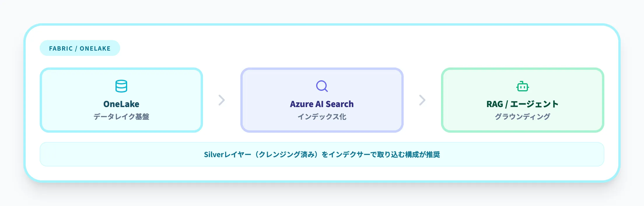Click the word Silver in the note
The width and height of the screenshot is (644, 206).
(213, 154)
